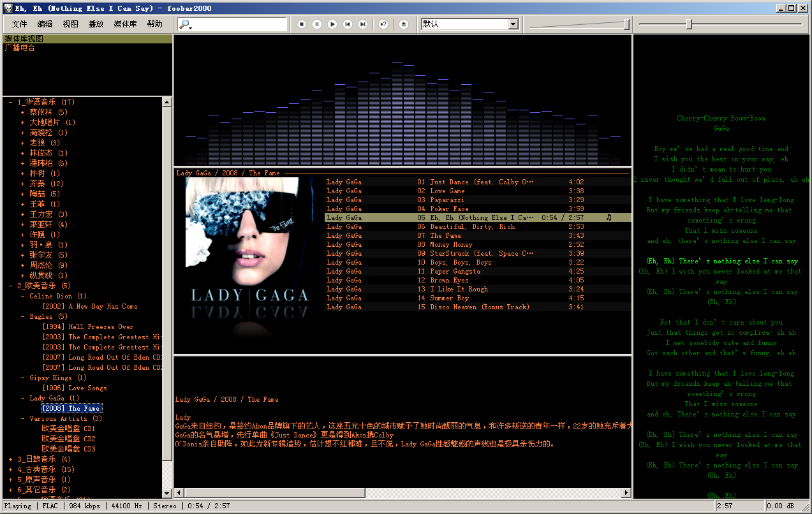
Task: Click the now-playing note icon on track 05
Action: pyautogui.click(x=609, y=217)
